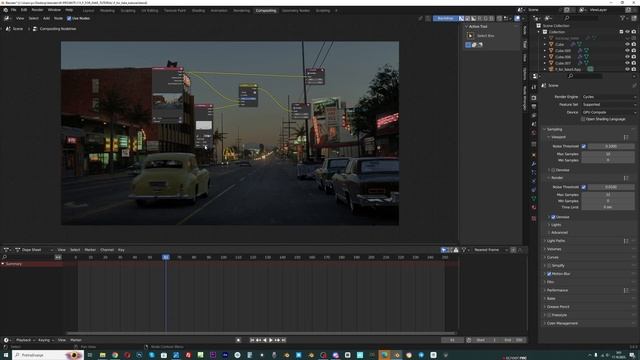The width and height of the screenshot is (640, 360).
Task: Adjust the Viewport Noise Threshold value slider
Action: click(611, 146)
